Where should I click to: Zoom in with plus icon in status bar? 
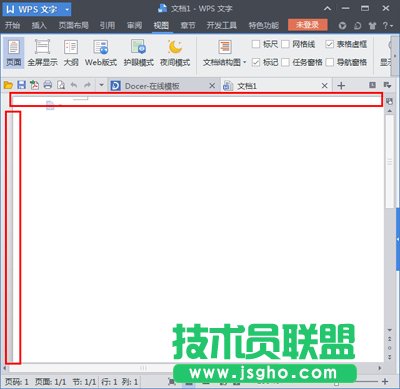385,381
